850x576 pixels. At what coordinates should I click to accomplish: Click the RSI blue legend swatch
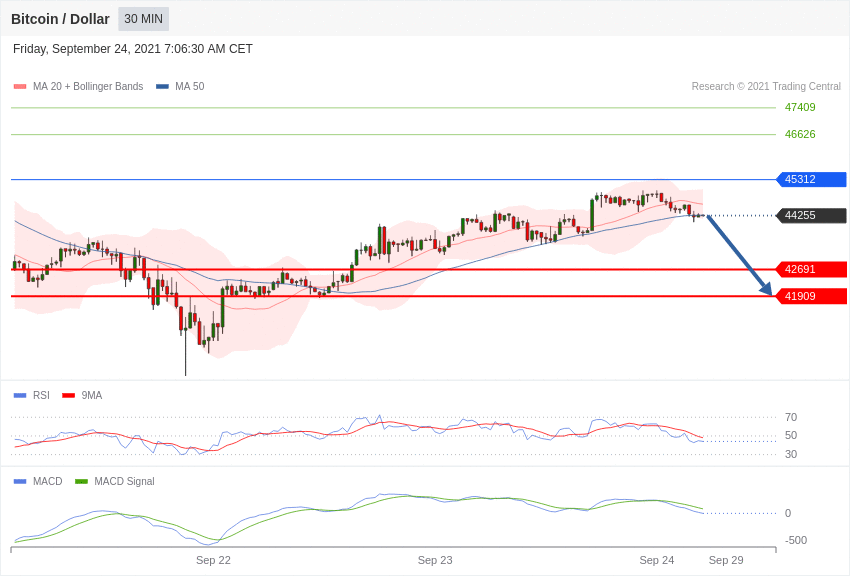tap(20, 396)
